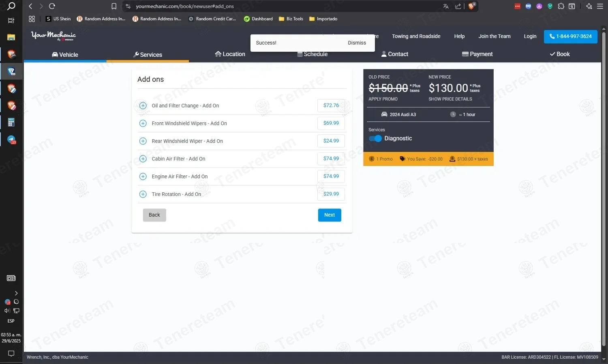Add the Front Windshield Wipers add-on
Image resolution: width=608 pixels, height=364 pixels.
click(143, 123)
